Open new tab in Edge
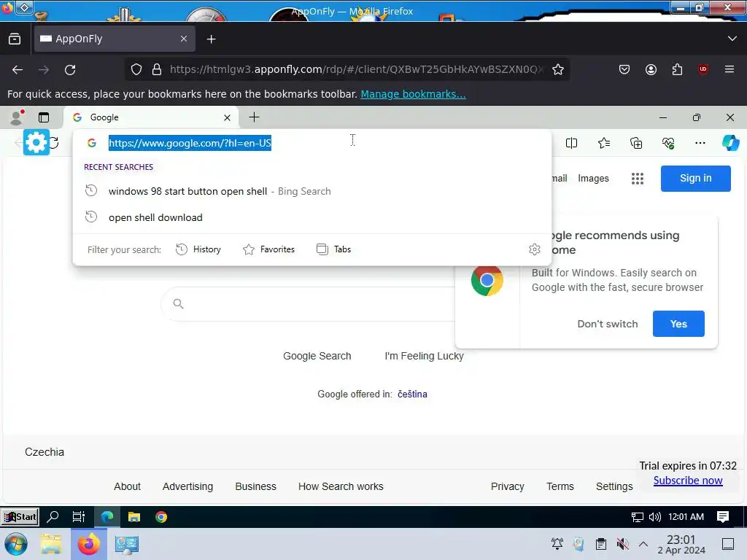Screen dimensions: 747x560 [x=255, y=117]
